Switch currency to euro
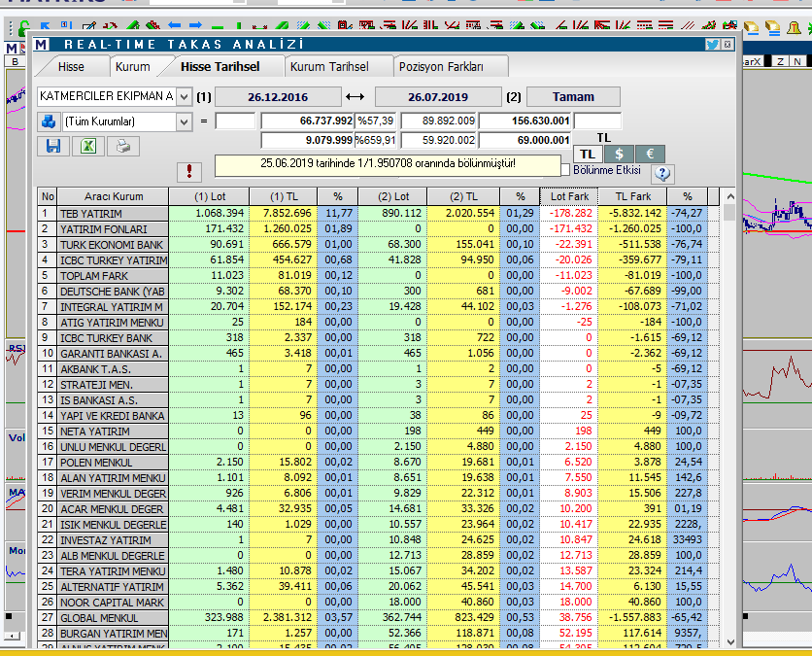The height and width of the screenshot is (656, 812). click(x=650, y=154)
